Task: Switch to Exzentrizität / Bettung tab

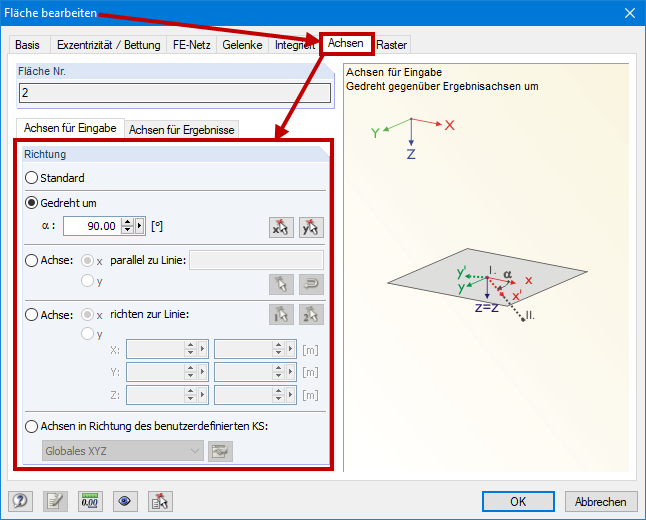Action: [x=109, y=45]
